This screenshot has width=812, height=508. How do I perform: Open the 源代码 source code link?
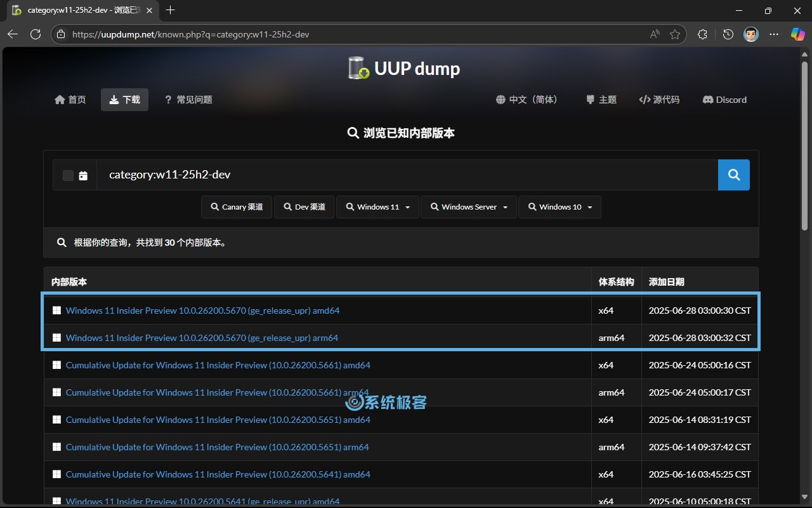coord(659,100)
